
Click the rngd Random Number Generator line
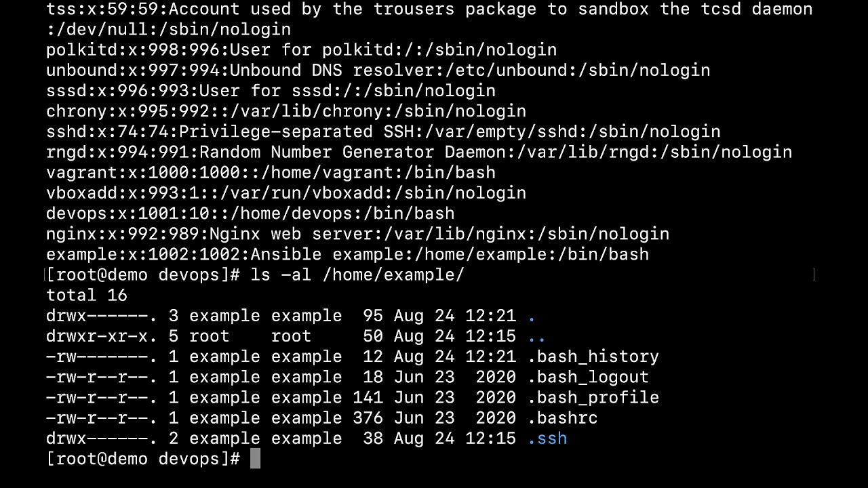pyautogui.click(x=418, y=152)
